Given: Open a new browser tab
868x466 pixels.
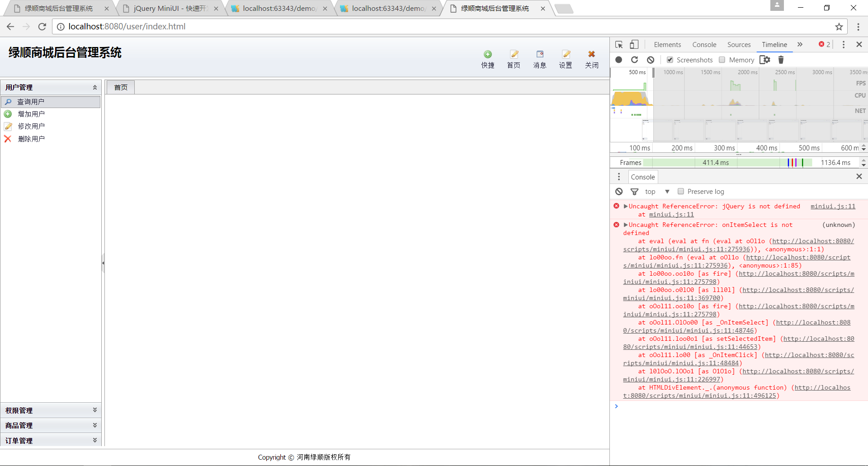Looking at the screenshot, I should 564,9.
